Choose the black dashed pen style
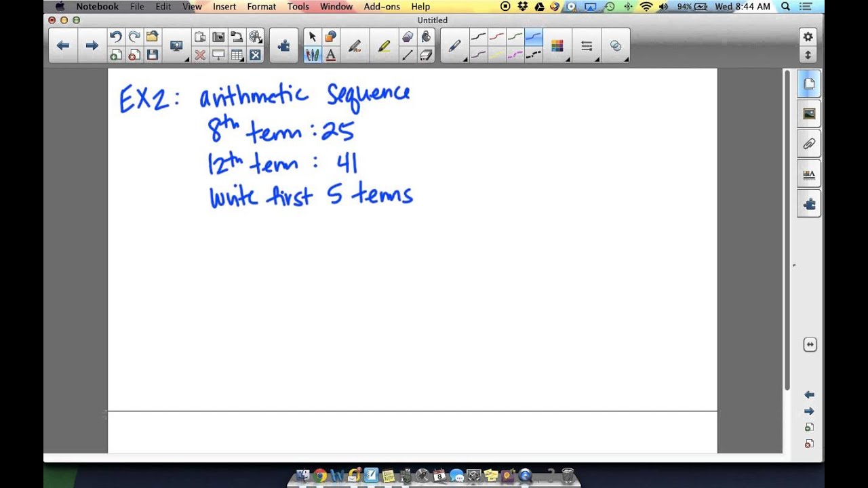 pyautogui.click(x=534, y=55)
